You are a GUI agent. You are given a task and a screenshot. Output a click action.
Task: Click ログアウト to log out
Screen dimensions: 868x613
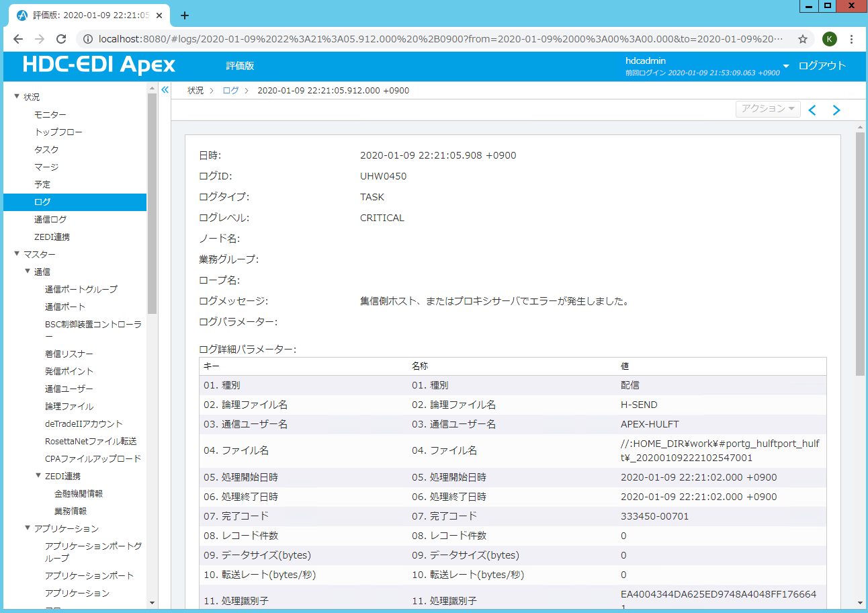(822, 66)
